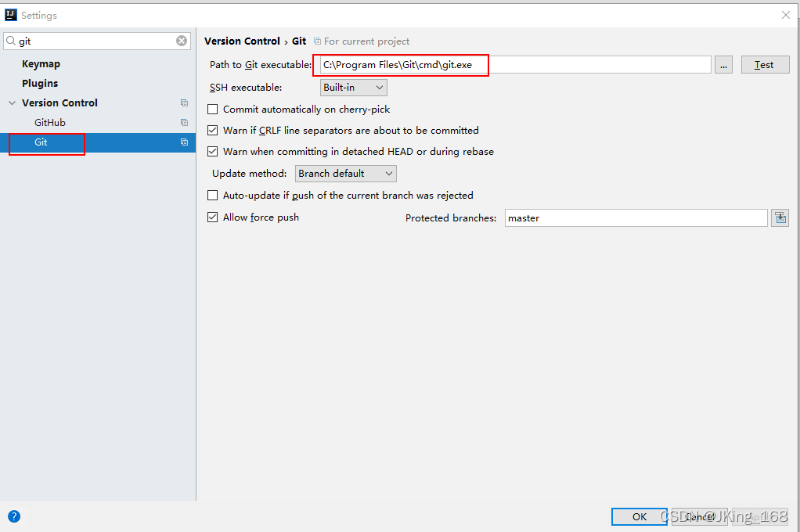Click project-level icon beside Version Control
The image size is (800, 532).
(x=184, y=103)
